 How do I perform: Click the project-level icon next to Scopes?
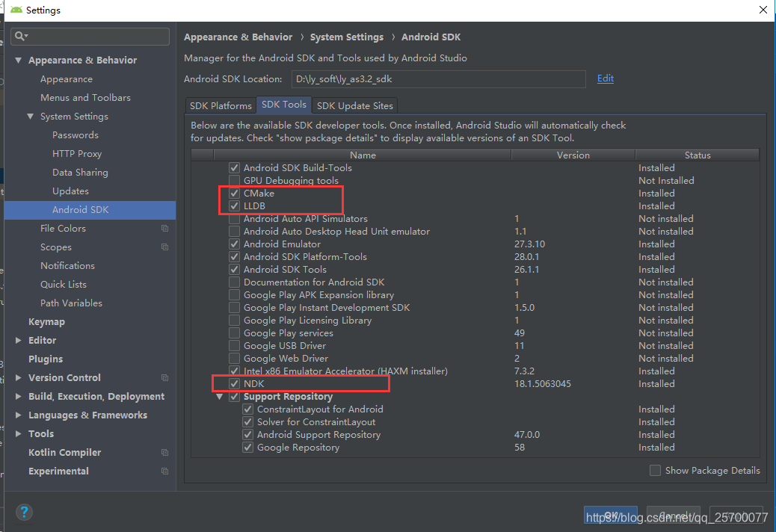(x=164, y=247)
